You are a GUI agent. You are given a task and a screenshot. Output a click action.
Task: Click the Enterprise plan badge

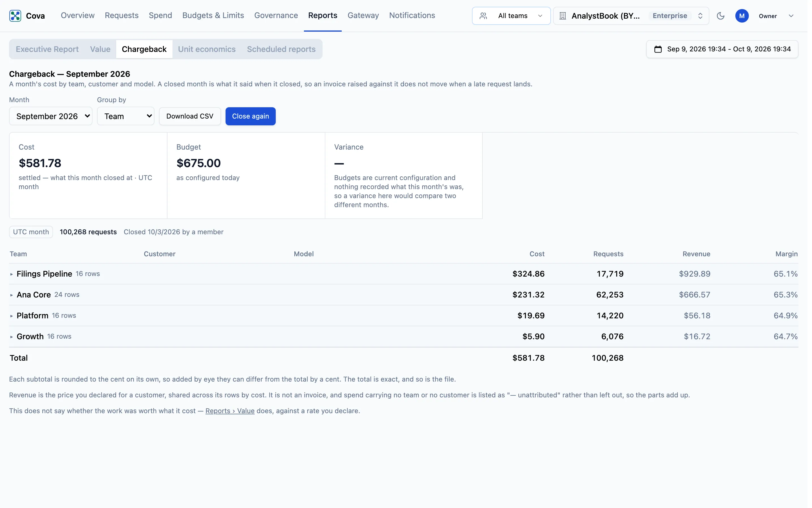(x=670, y=16)
